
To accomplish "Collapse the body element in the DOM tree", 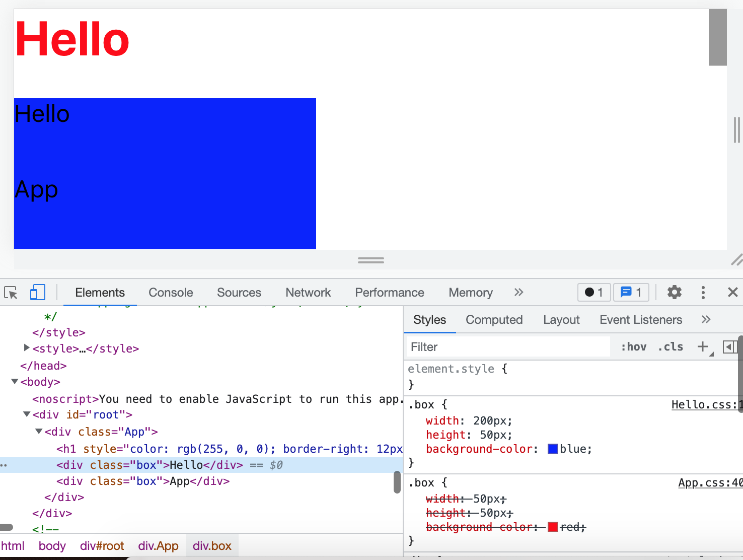I will (15, 381).
